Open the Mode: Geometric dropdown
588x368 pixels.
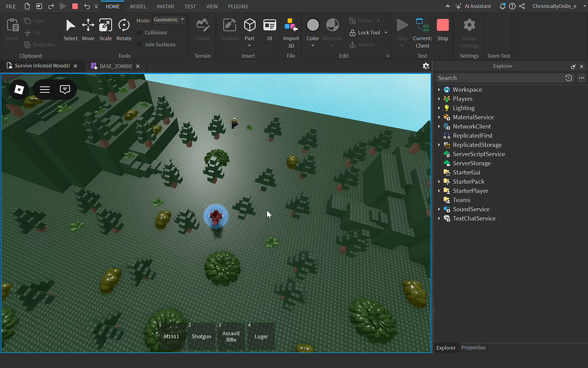tap(169, 19)
